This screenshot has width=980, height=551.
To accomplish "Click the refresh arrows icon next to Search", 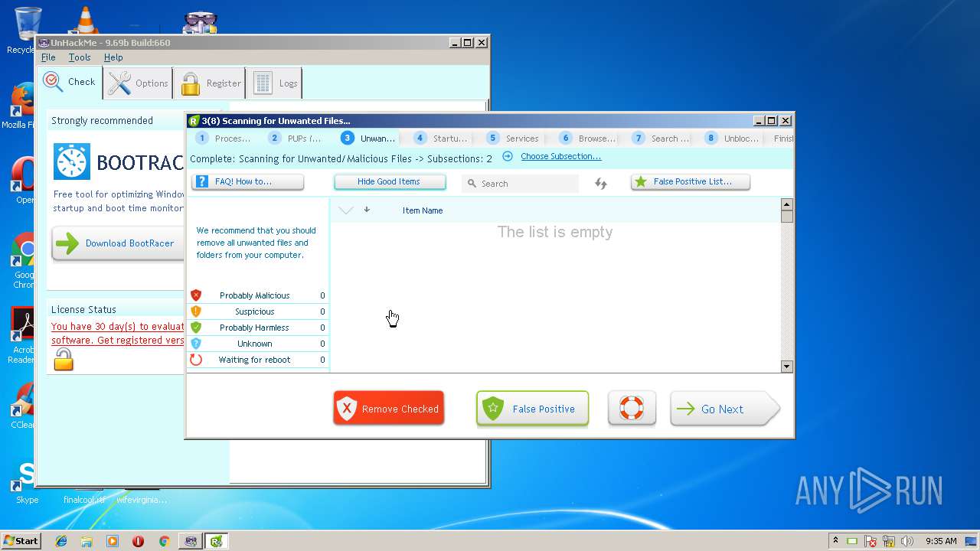I will [601, 184].
